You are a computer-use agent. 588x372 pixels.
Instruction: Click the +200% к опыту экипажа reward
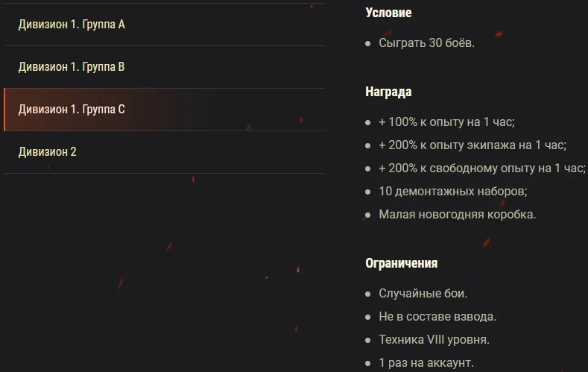[472, 145]
